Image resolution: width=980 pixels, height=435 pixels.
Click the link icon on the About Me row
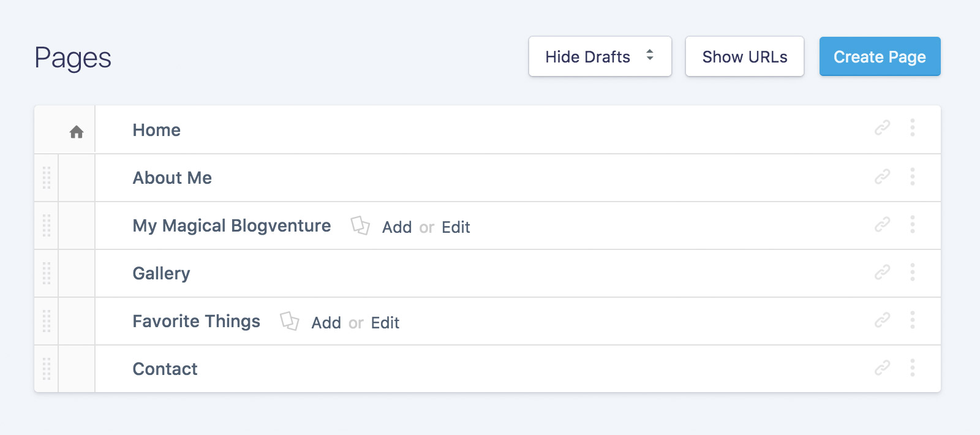881,177
